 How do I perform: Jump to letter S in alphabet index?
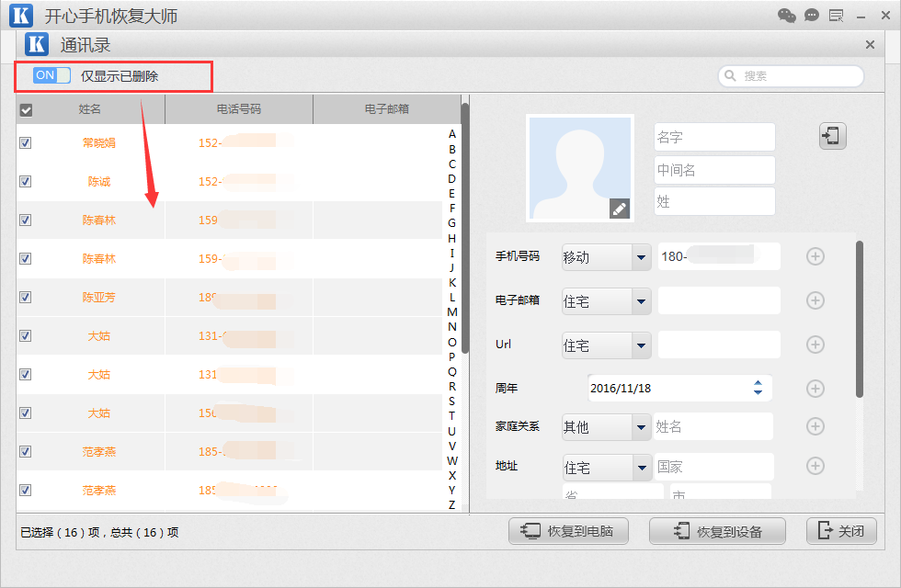click(451, 401)
